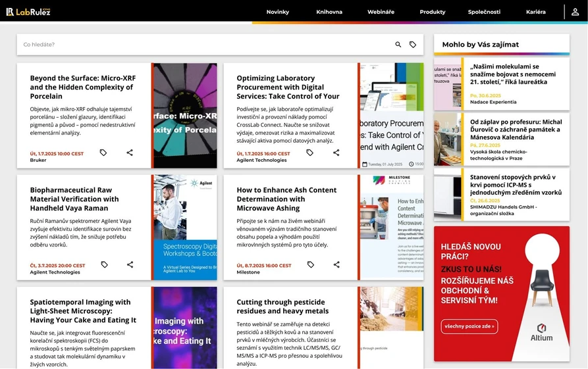
Task: Click 'SHIMADZU Handels GmbH' source label
Action: [x=504, y=210]
